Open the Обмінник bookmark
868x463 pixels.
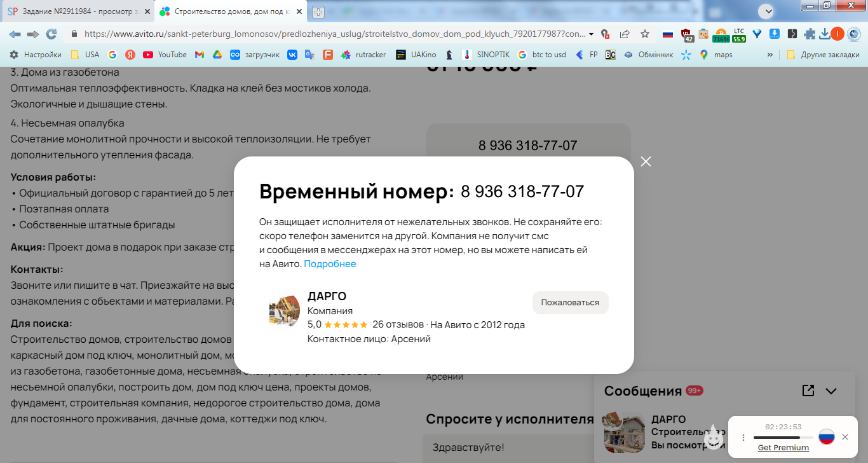[x=648, y=55]
